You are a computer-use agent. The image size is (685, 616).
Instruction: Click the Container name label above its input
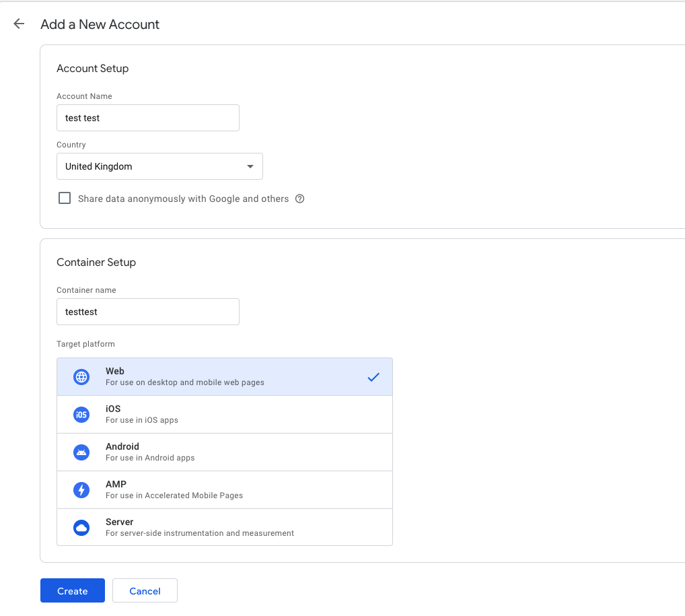click(87, 290)
